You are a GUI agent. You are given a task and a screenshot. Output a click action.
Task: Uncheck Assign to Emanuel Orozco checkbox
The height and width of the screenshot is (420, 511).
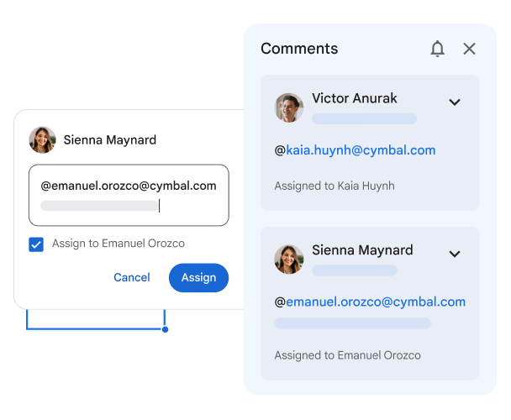pos(36,244)
